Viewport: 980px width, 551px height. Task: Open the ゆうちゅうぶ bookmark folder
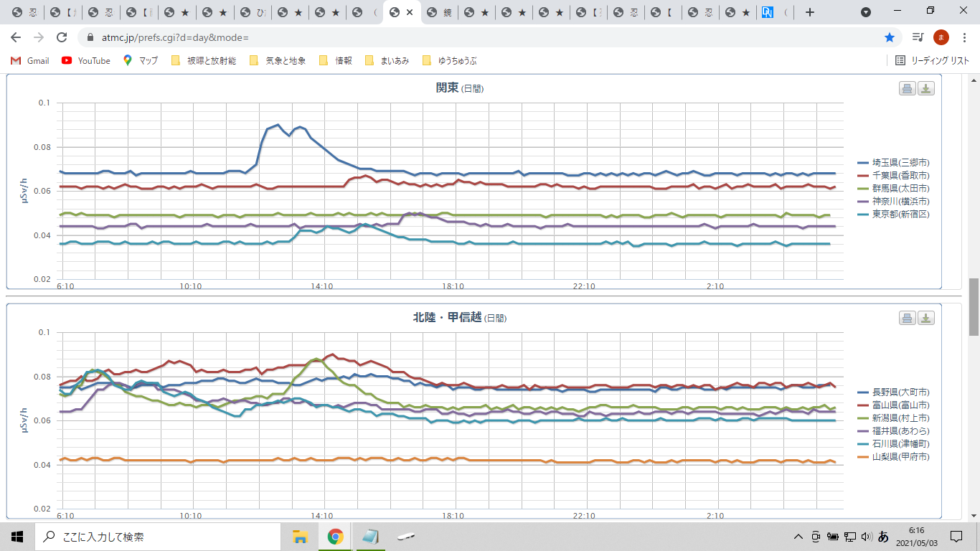point(450,61)
